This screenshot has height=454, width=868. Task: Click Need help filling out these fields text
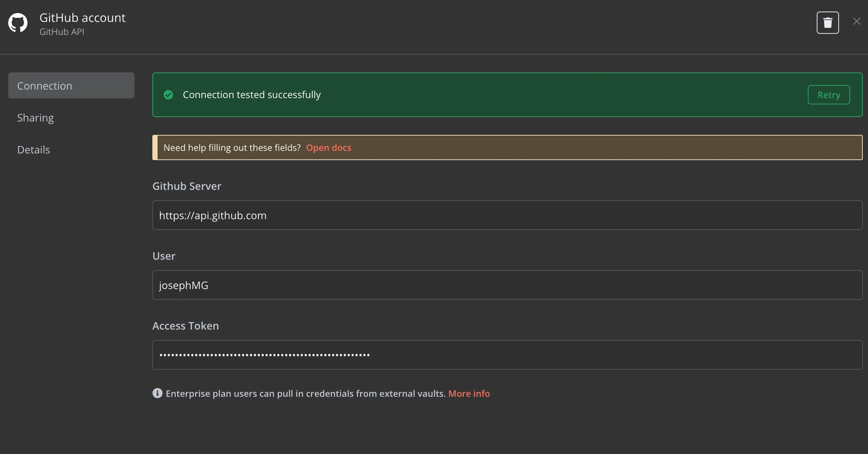(232, 147)
